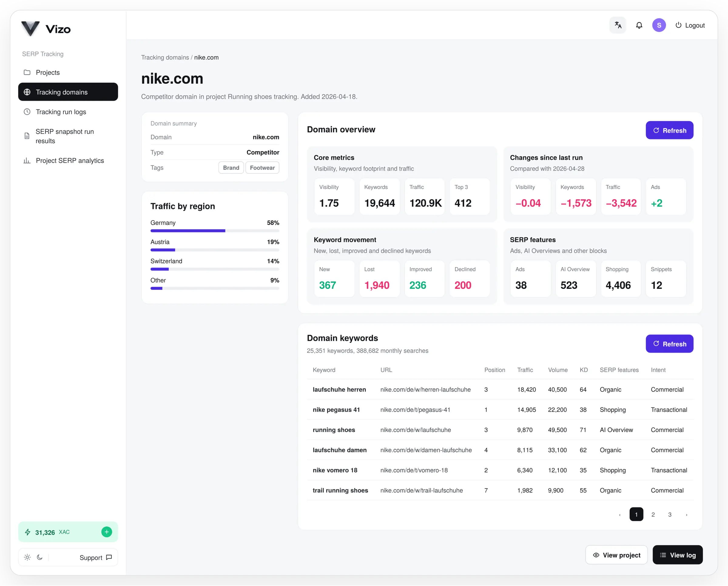Screen dimensions: 728x586
Task: Open the Projects menu item
Action: (x=68, y=72)
